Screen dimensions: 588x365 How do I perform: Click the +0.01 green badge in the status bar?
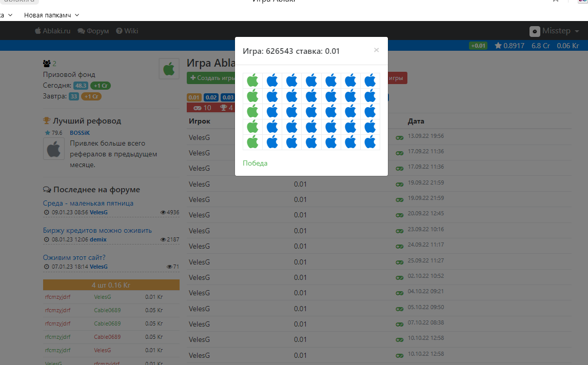[478, 46]
